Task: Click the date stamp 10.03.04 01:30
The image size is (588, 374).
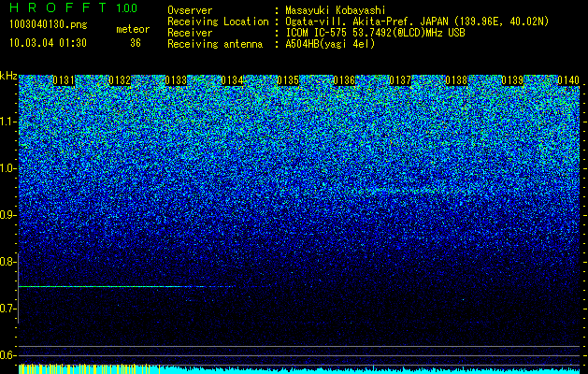Action: tap(48, 43)
